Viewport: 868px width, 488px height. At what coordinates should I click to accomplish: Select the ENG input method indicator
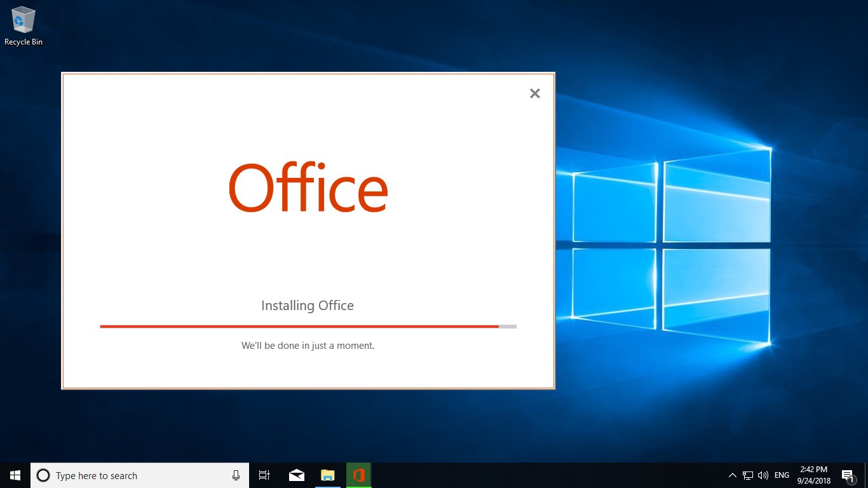[x=781, y=475]
